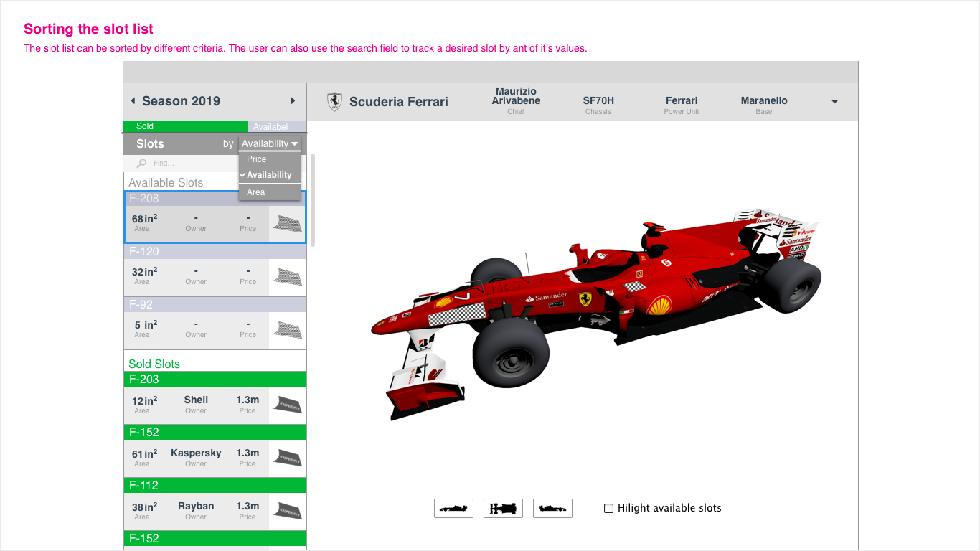The height and width of the screenshot is (551, 980).
Task: Click Rayban owner name
Action: pyautogui.click(x=196, y=507)
